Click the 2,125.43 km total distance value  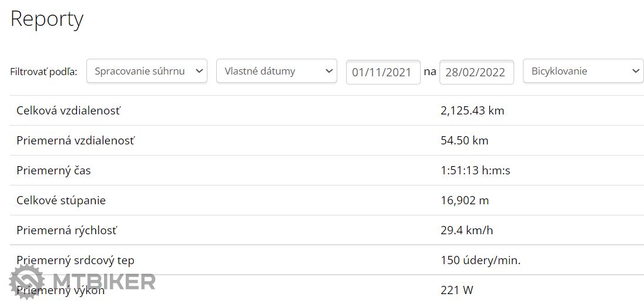click(472, 110)
